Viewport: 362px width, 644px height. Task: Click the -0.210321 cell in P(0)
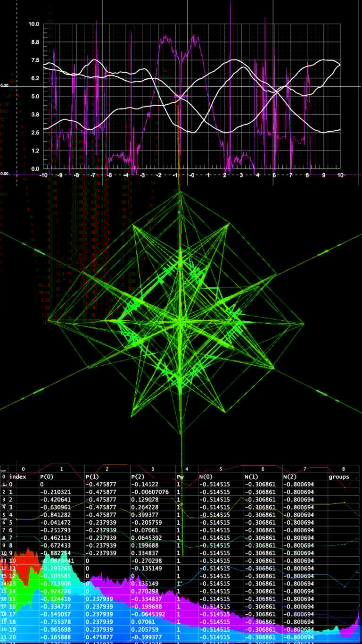tap(55, 492)
